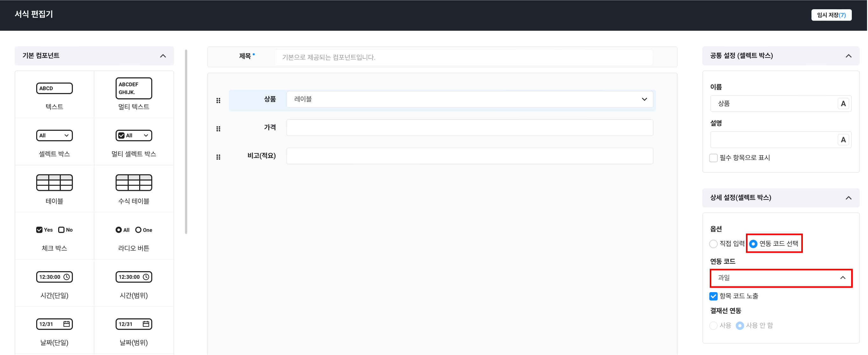The width and height of the screenshot is (868, 355).
Task: Select the 시간(단일) clock component icon
Action: (54, 277)
